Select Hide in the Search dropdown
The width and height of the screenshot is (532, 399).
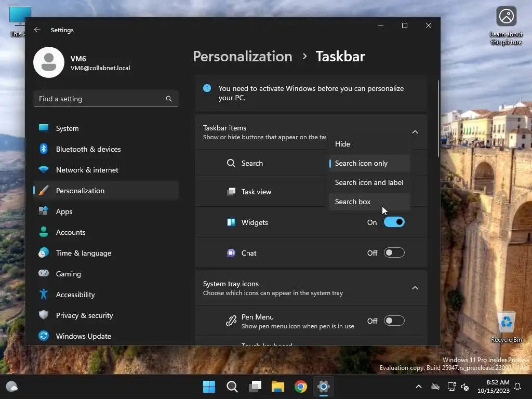click(369, 144)
